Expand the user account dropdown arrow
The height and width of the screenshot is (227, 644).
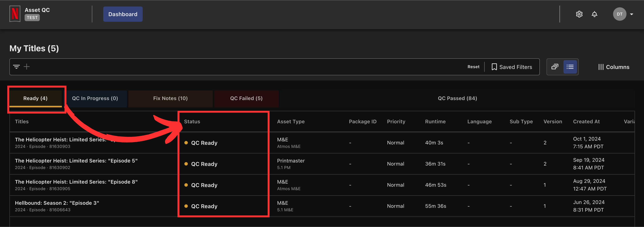[631, 14]
